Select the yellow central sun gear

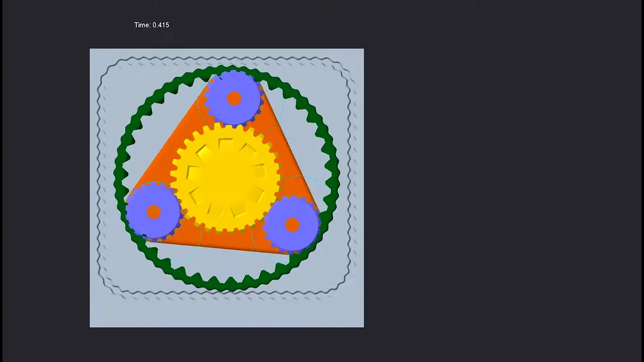225,177
